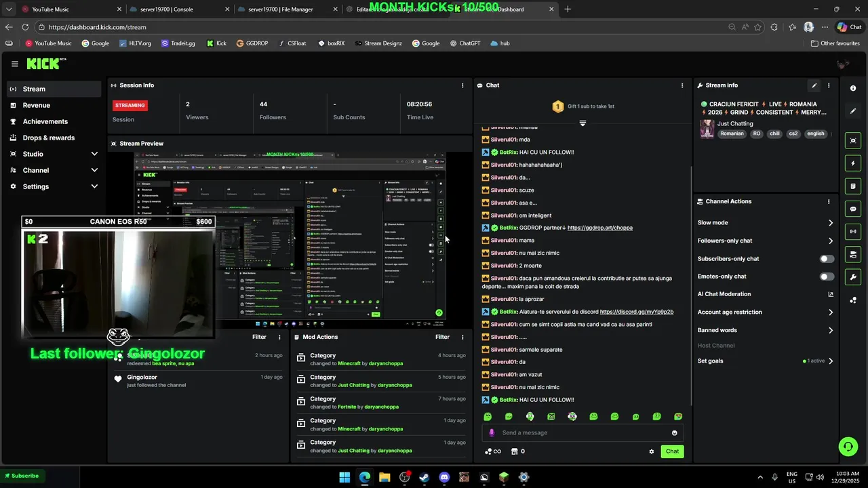The height and width of the screenshot is (488, 868).
Task: Toggle the broadcast signal widget icon in right rail
Action: 853,232
